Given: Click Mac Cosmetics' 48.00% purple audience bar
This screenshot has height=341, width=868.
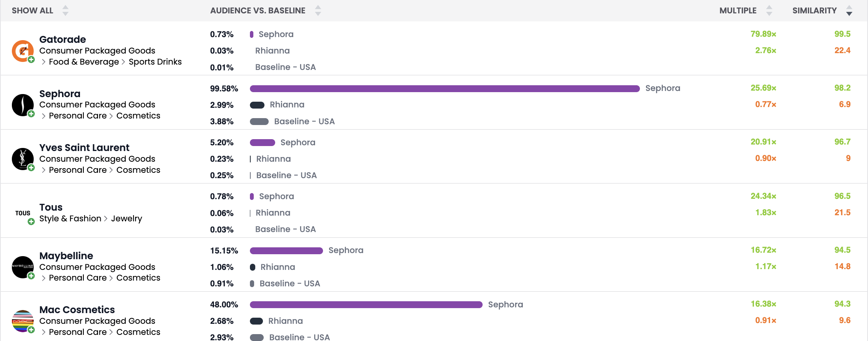Looking at the screenshot, I should pos(366,305).
